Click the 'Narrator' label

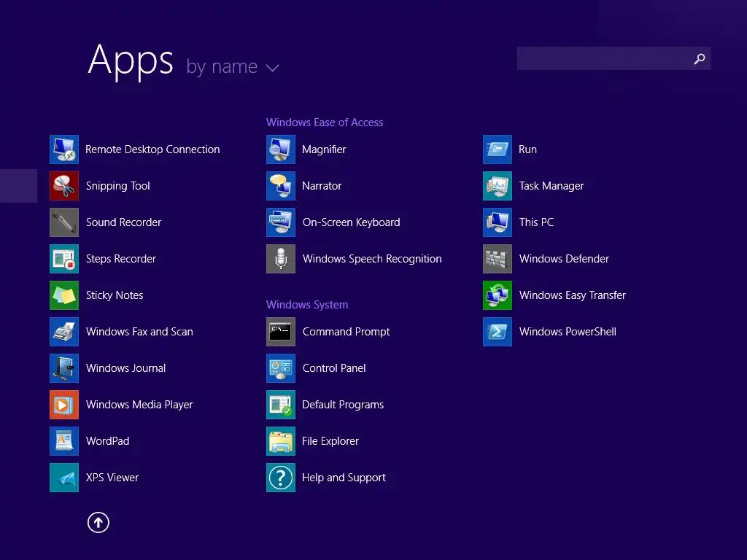point(322,186)
